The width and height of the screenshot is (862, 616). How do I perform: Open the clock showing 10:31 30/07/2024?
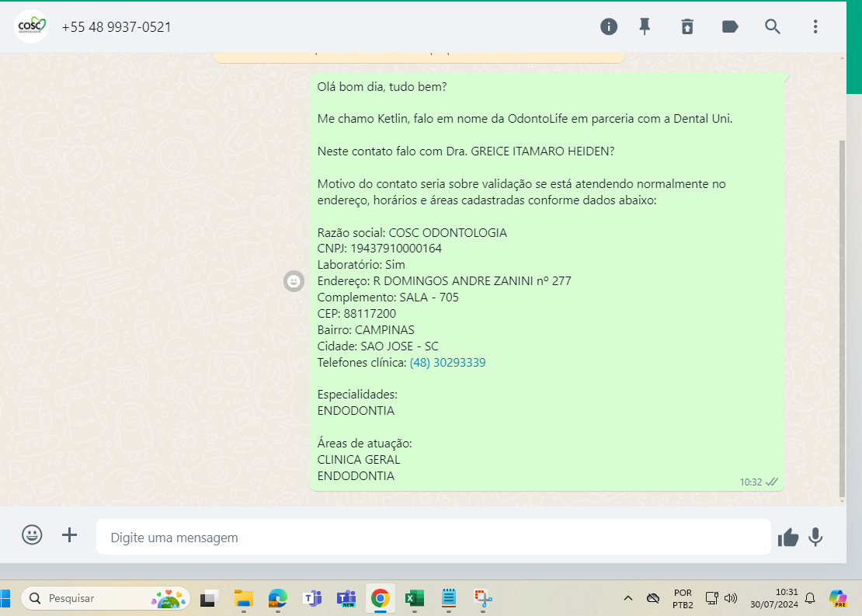coord(774,598)
